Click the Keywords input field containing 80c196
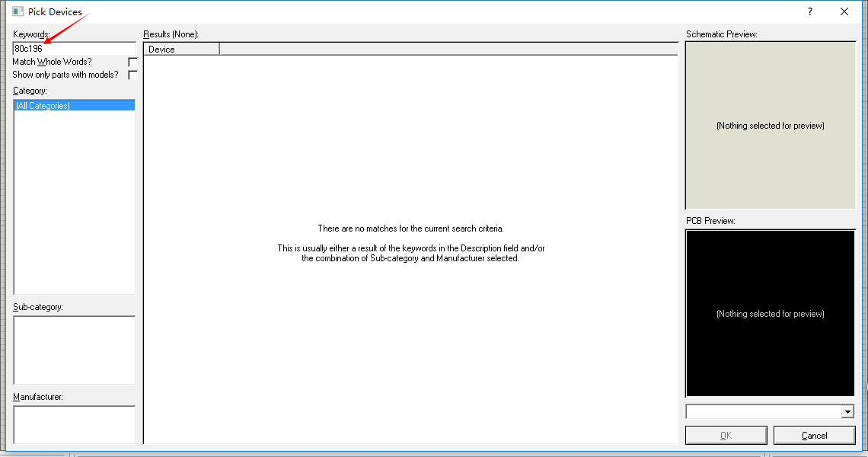868x457 pixels. pos(74,49)
